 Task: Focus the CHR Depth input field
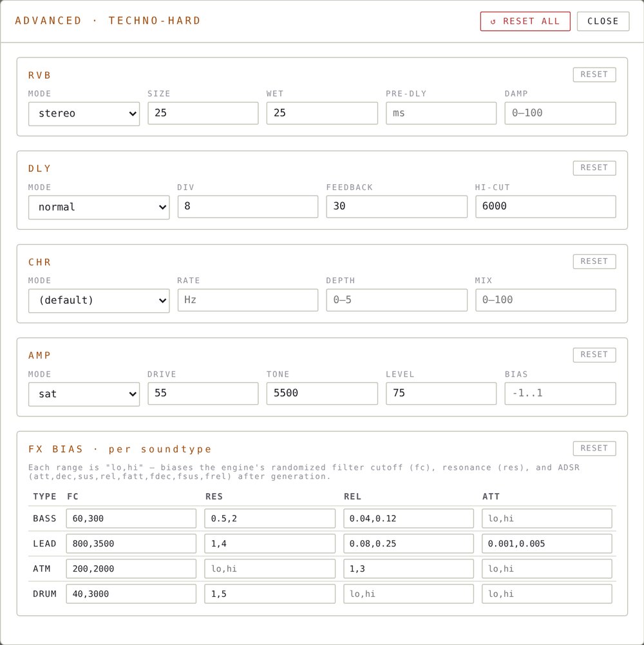click(397, 300)
